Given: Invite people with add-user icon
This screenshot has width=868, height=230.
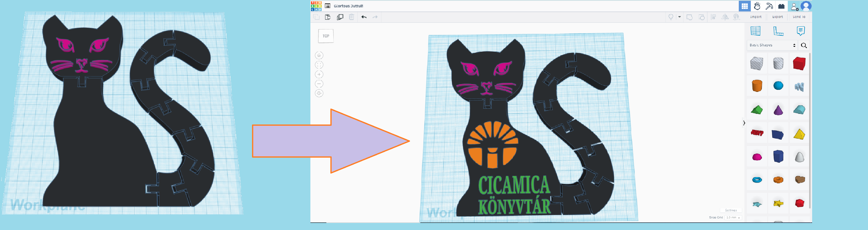Looking at the screenshot, I should (x=794, y=6).
